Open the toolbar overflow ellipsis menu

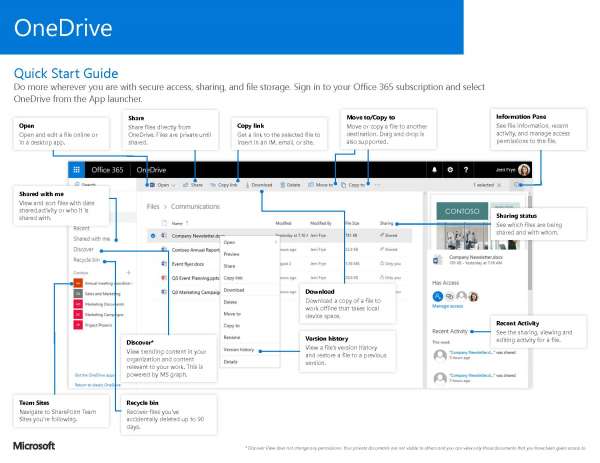(x=377, y=185)
